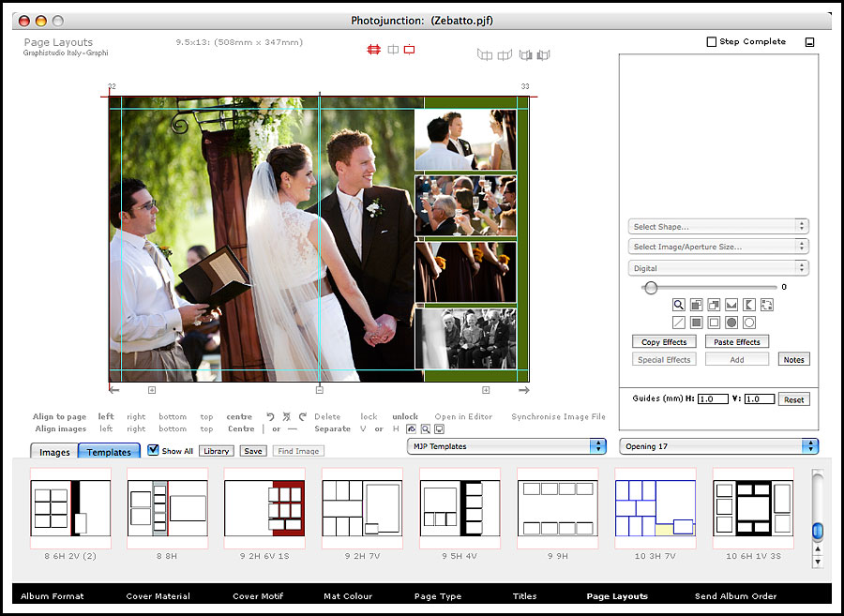Select the diagonal line shape icon
Screen dimensions: 844x616
click(x=679, y=323)
